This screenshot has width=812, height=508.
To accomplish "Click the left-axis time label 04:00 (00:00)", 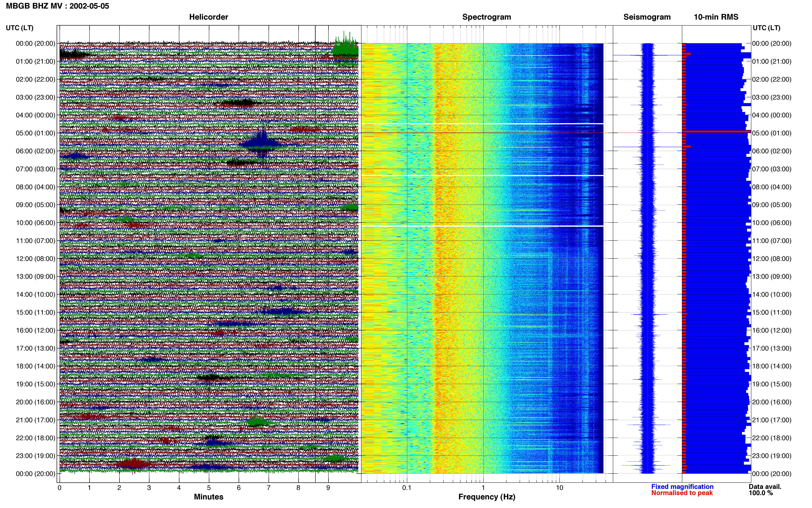I will click(36, 115).
